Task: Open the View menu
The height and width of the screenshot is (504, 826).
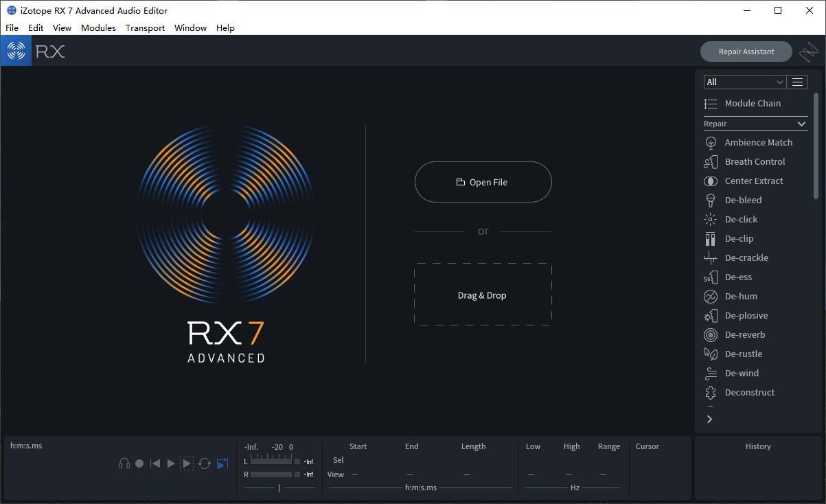Action: 62,27
